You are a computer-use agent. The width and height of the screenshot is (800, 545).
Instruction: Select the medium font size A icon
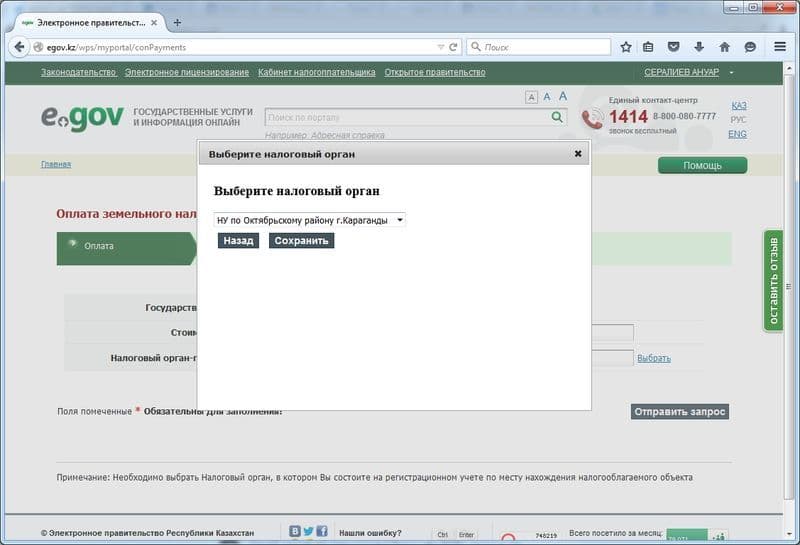pos(547,96)
